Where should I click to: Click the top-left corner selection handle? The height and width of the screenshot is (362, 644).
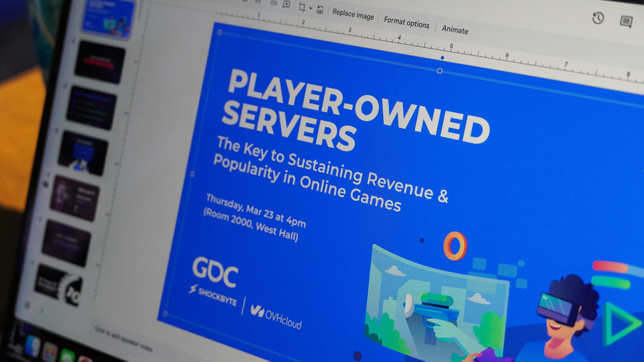pyautogui.click(x=219, y=32)
